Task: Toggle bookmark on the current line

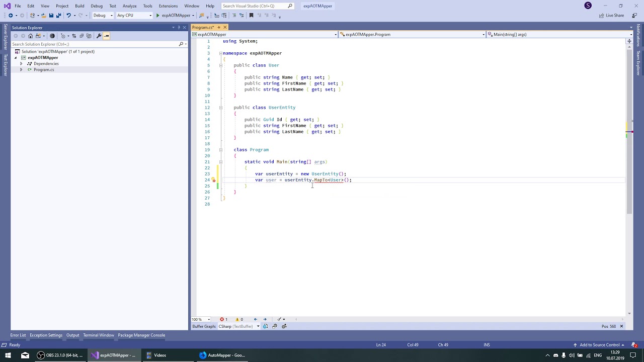Action: click(251, 16)
